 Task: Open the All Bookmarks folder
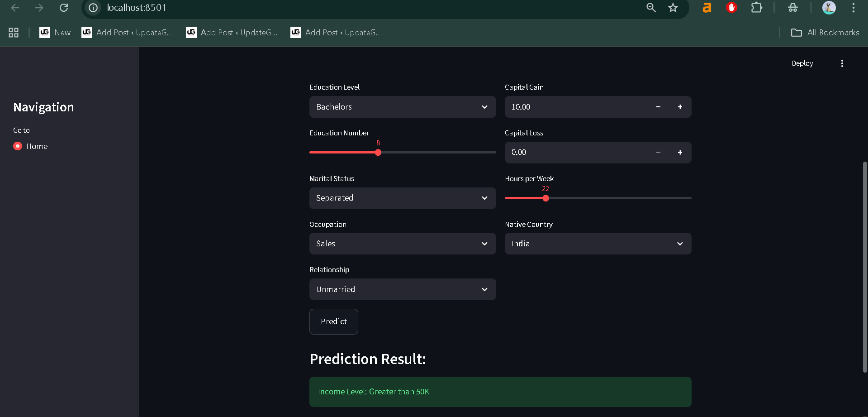point(825,33)
